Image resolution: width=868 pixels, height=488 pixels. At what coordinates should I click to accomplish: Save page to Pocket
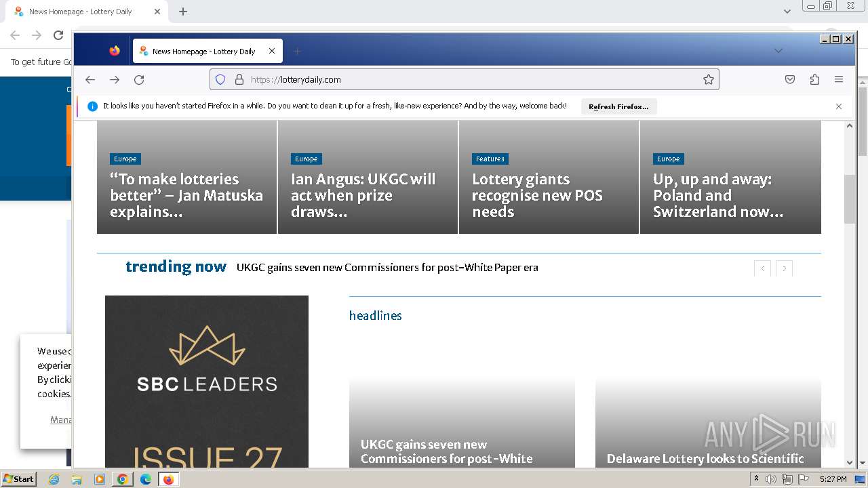[x=790, y=79]
